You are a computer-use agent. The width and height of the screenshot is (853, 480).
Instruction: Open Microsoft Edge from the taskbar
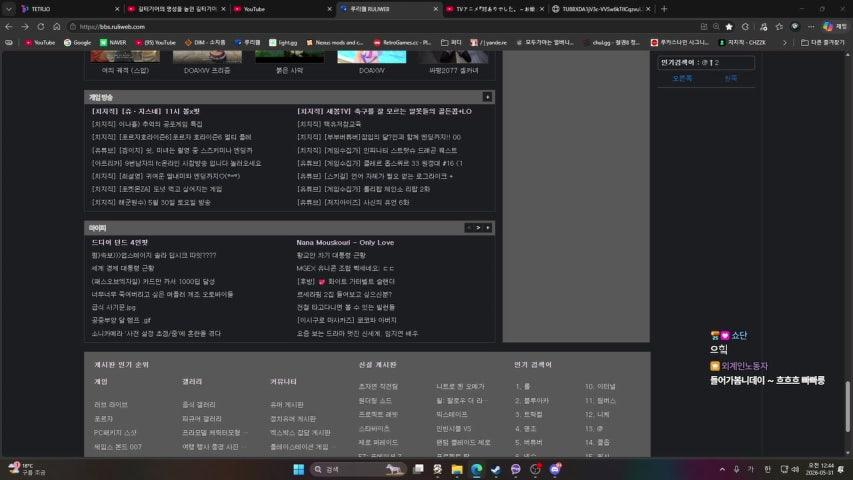pos(477,469)
